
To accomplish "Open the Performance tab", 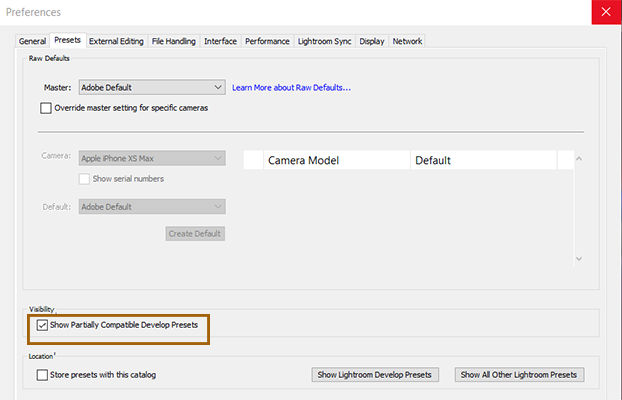I will (x=267, y=41).
